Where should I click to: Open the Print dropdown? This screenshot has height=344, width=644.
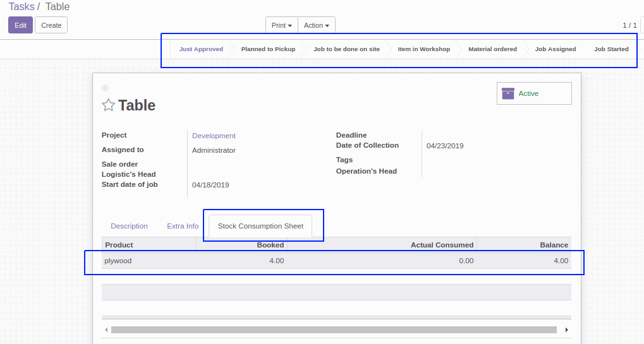(281, 25)
